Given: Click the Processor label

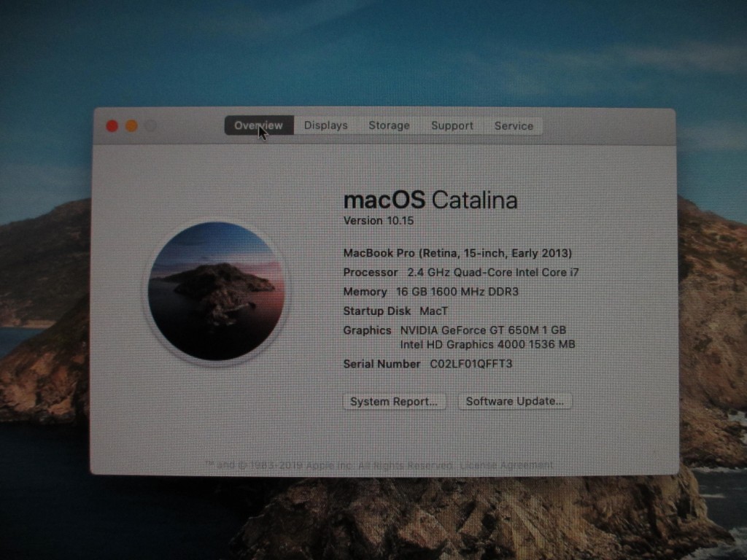Looking at the screenshot, I should [370, 273].
